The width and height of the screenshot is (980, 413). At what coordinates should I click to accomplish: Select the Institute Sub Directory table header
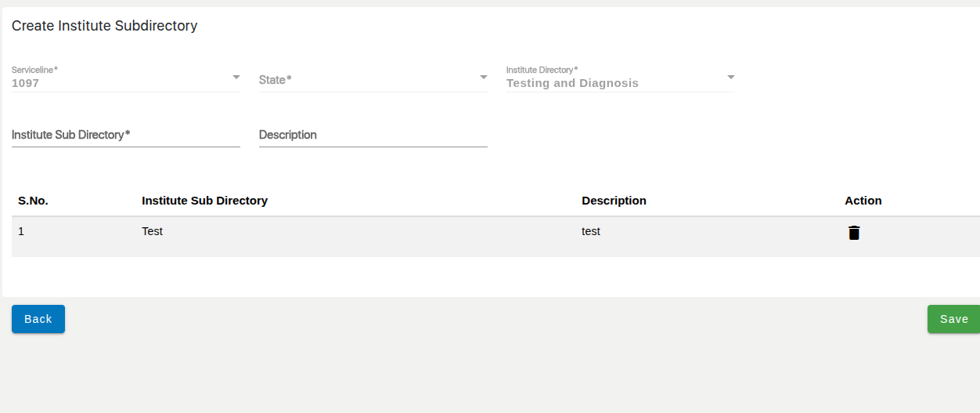[204, 201]
